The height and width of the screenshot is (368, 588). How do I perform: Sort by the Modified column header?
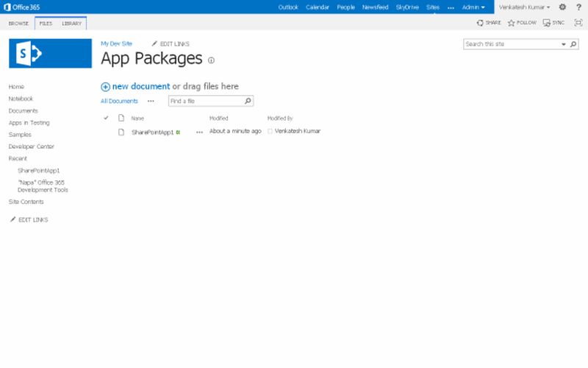pos(218,118)
